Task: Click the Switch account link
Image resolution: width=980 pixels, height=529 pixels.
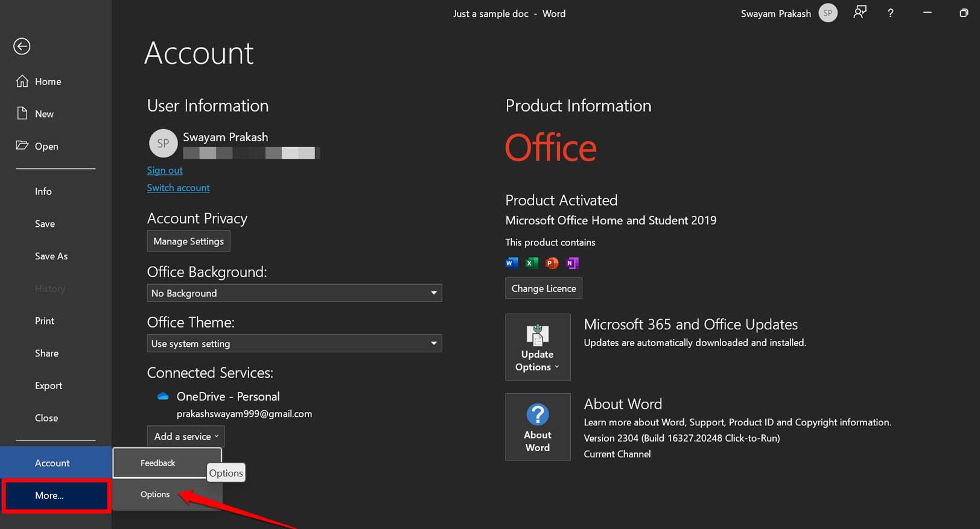Action: pos(179,188)
